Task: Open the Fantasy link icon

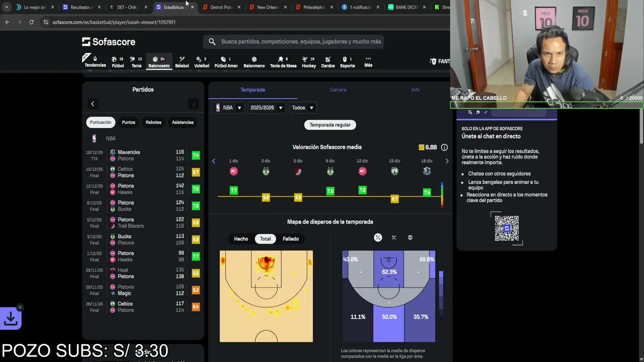Action: click(x=433, y=61)
